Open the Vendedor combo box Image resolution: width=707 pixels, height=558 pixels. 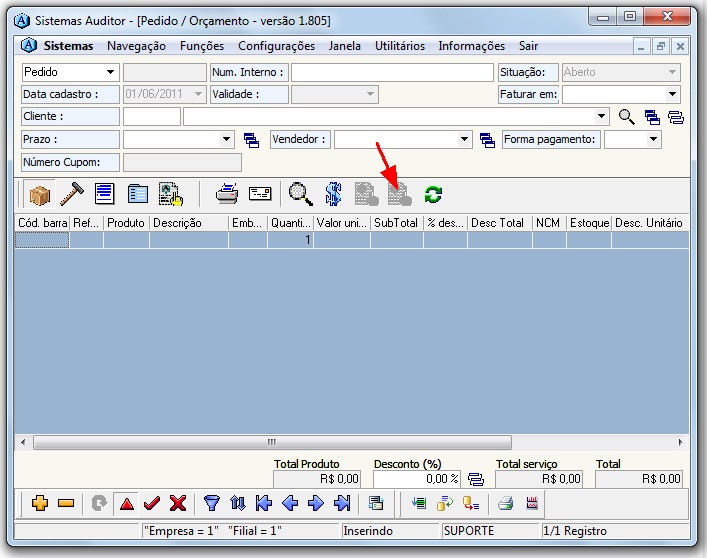pyautogui.click(x=464, y=140)
